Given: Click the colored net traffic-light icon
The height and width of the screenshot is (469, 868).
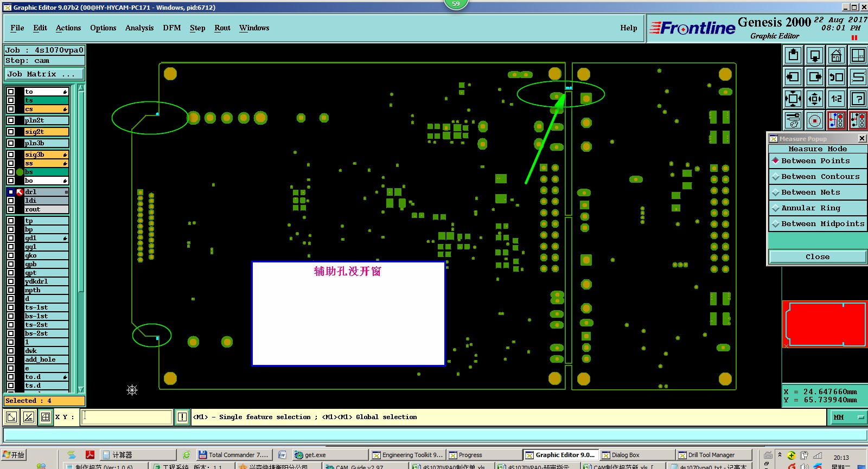Looking at the screenshot, I should (837, 120).
